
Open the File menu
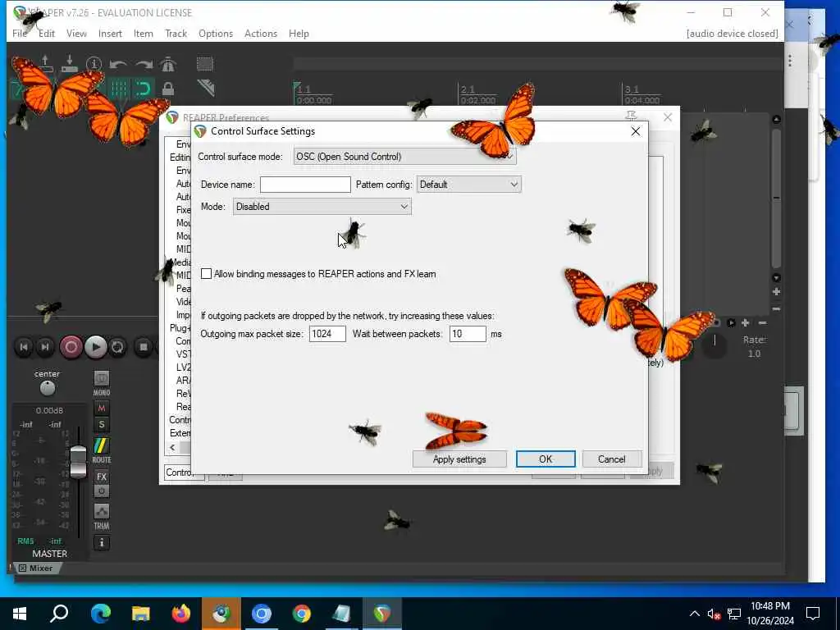coord(20,33)
